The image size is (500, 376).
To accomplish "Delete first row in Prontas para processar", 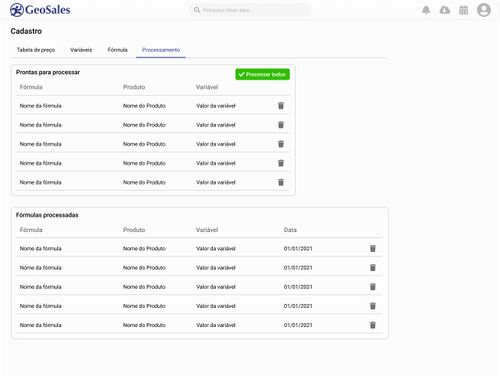I will 281,106.
